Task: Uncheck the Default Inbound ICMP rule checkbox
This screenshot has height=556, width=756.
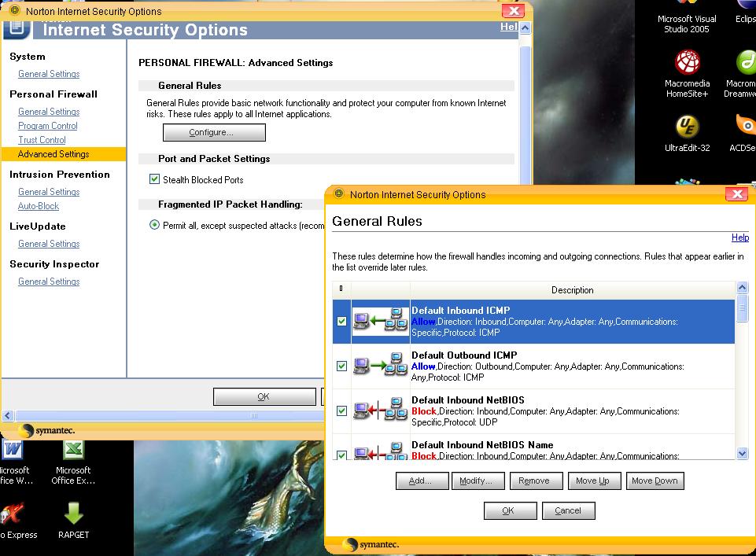Action: [342, 321]
